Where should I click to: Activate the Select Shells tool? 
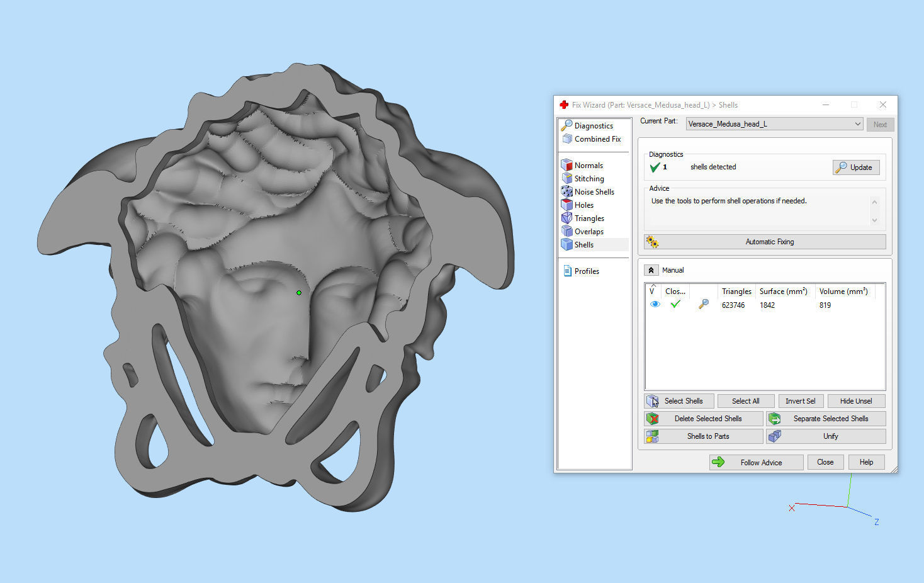(x=679, y=401)
